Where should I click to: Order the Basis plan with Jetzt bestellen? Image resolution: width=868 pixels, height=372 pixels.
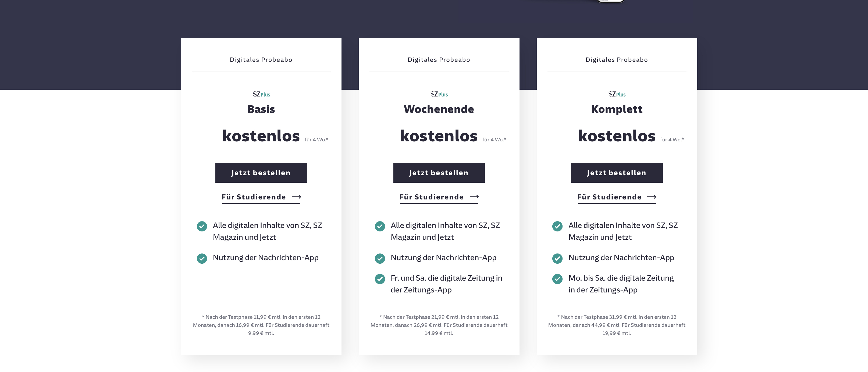coord(261,173)
